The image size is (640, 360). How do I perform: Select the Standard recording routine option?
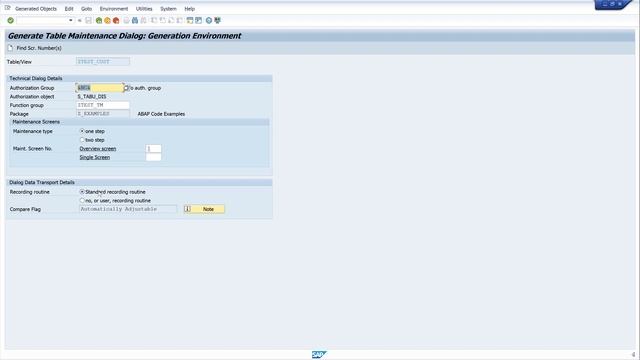click(x=82, y=191)
